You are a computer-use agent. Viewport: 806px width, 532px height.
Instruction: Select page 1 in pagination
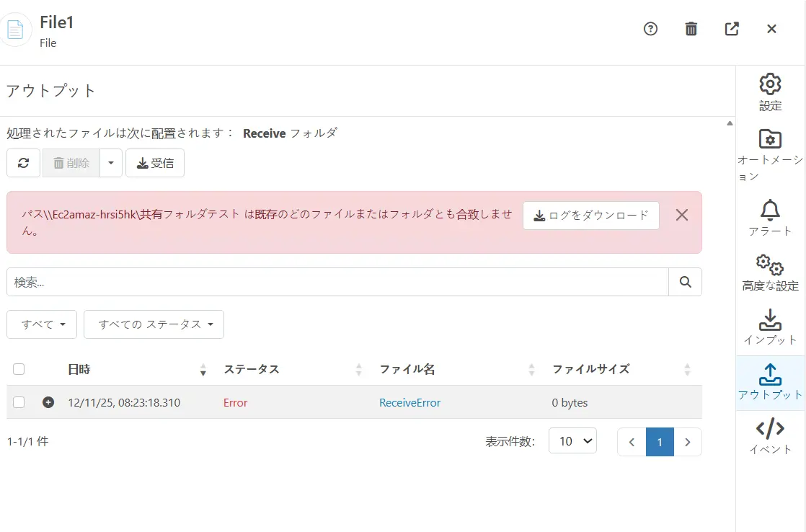coord(660,442)
